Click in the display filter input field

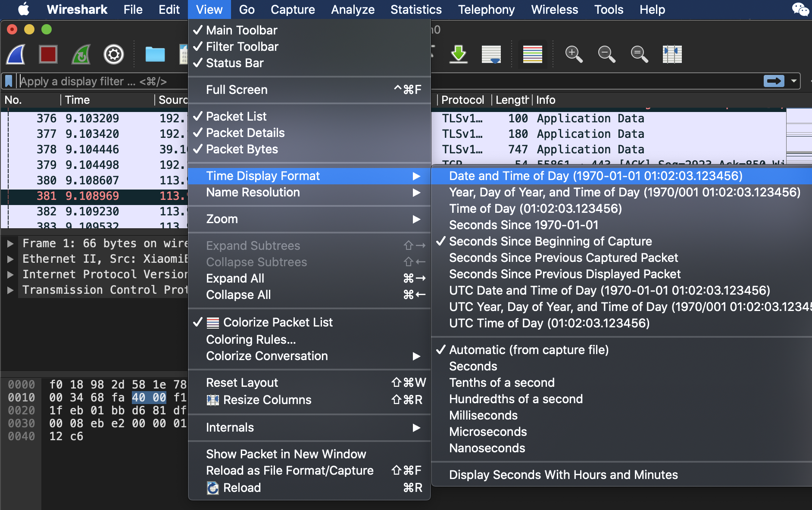(x=103, y=81)
